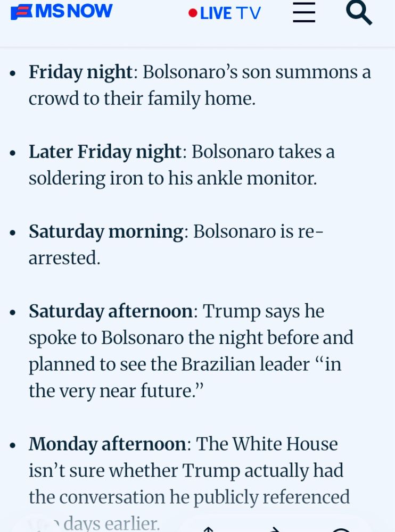Tap the MS NOW flag emblem
Screen dimensions: 395x532
click(22, 12)
